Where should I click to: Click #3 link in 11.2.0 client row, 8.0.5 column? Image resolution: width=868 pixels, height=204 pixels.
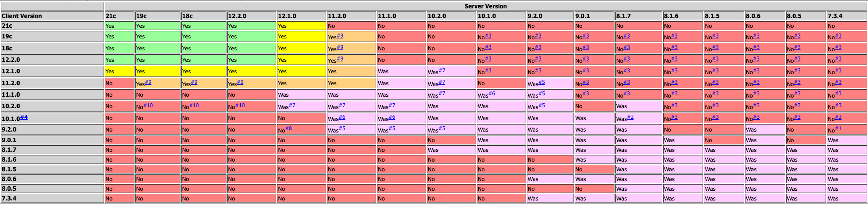pyautogui.click(x=797, y=82)
